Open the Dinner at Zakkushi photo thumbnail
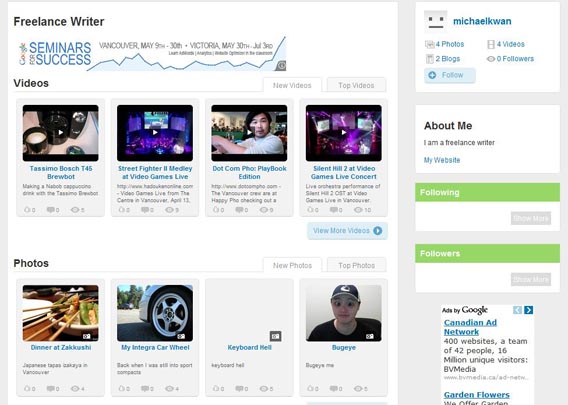The image size is (568, 405). point(60,313)
